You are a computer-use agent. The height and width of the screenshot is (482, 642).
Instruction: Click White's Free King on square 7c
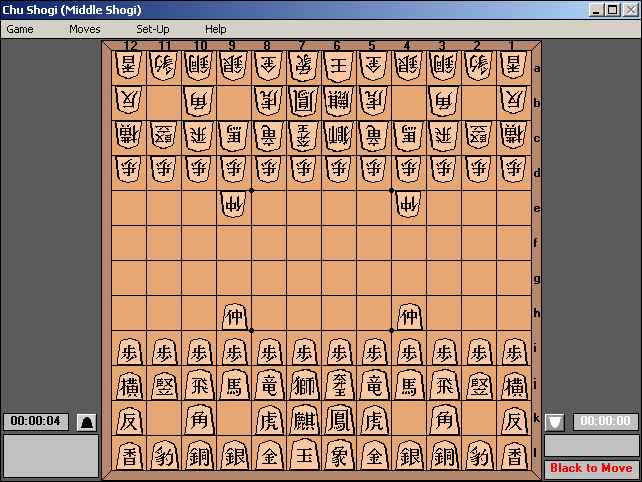pos(304,135)
